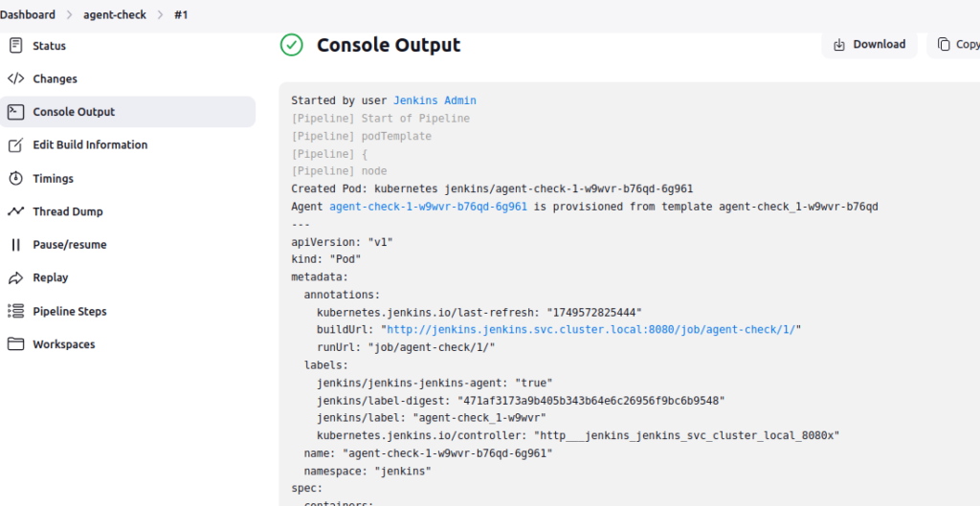Expand chevron after agent-check breadcrumb
980x506 pixels.
(x=160, y=14)
